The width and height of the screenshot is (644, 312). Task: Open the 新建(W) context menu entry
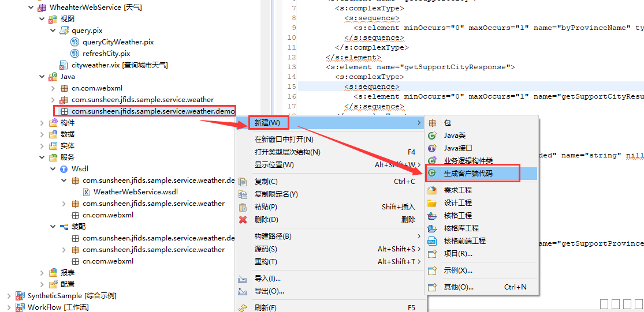coord(267,123)
